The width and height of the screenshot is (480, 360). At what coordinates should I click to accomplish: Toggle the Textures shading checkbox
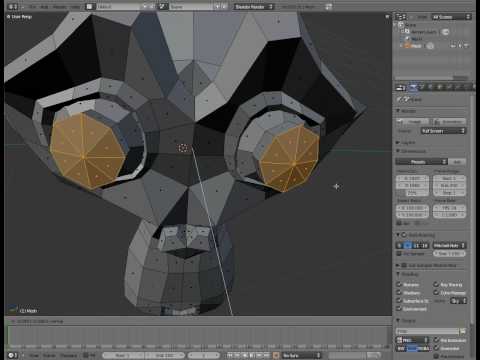click(x=399, y=284)
